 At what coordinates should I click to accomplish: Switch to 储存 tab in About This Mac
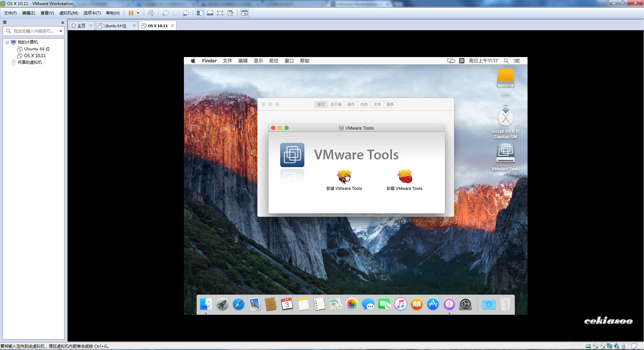tap(351, 104)
